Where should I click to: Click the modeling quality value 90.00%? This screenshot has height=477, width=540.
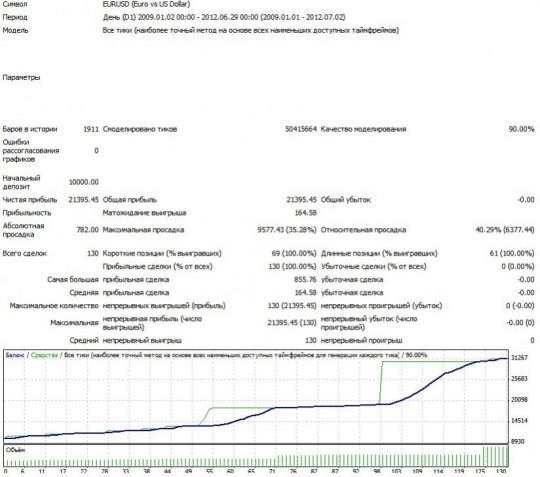pyautogui.click(x=521, y=129)
